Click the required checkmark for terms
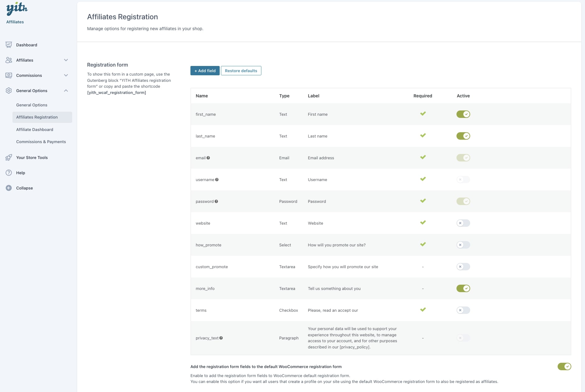Image resolution: width=585 pixels, height=392 pixels. click(423, 310)
